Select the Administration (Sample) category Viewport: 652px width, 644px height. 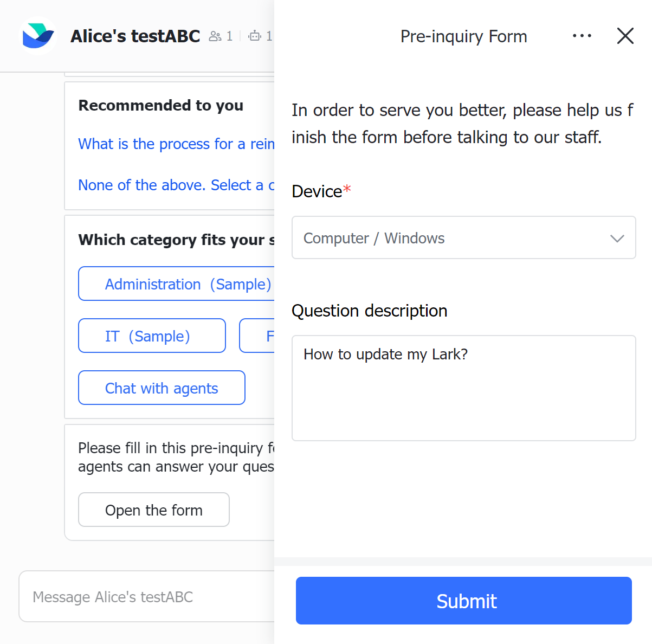tap(179, 284)
